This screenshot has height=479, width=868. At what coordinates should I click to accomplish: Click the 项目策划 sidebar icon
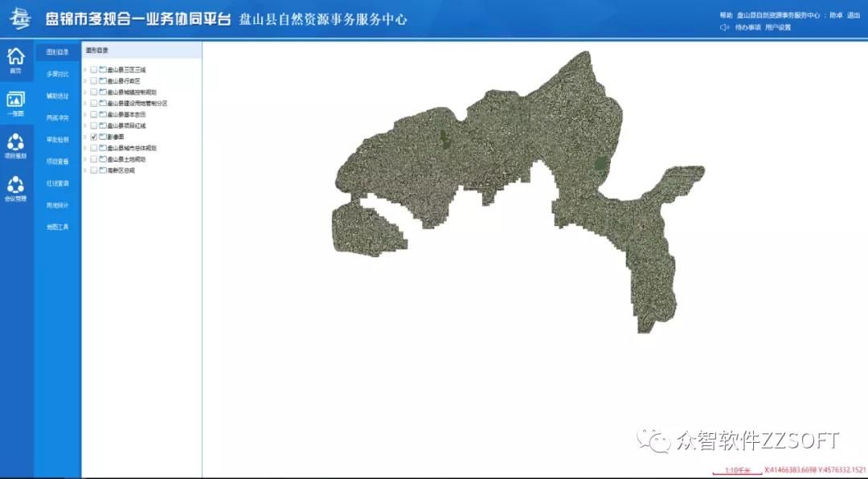[15, 142]
